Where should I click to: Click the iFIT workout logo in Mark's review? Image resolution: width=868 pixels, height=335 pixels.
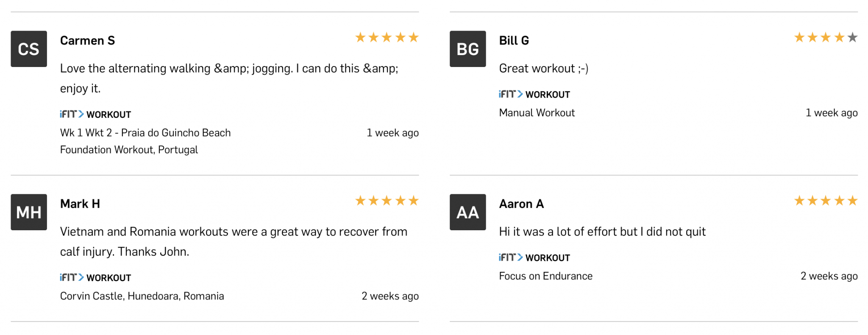coord(95,278)
